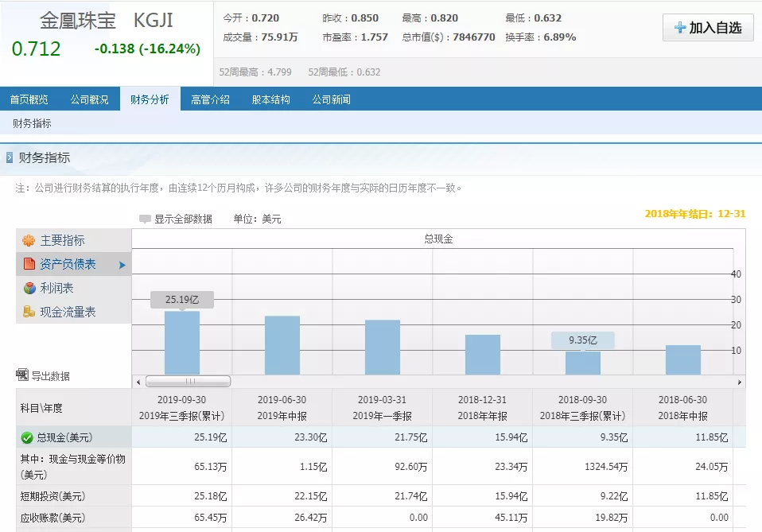This screenshot has width=762, height=532.
Task: Select 高管介绍 in the navigation bar
Action: [x=211, y=99]
